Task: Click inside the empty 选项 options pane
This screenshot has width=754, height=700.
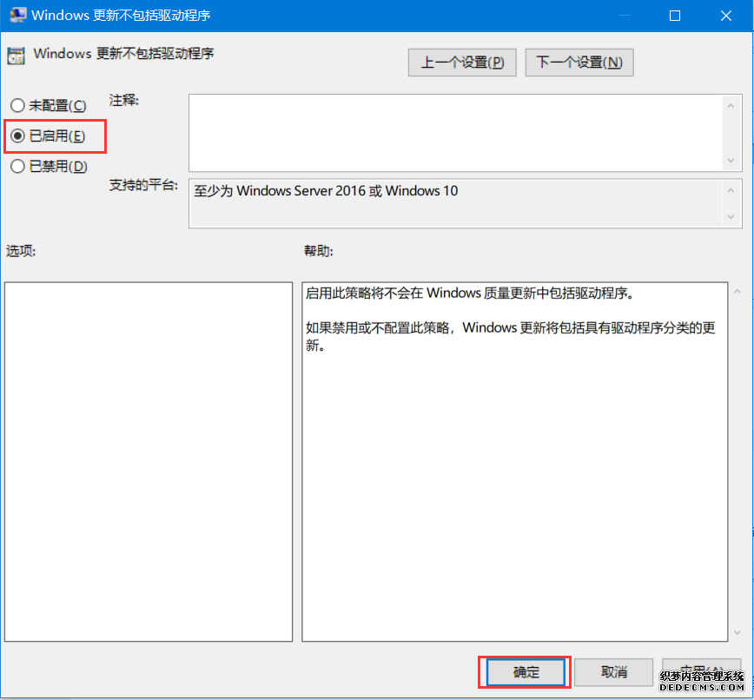Action: [x=149, y=461]
